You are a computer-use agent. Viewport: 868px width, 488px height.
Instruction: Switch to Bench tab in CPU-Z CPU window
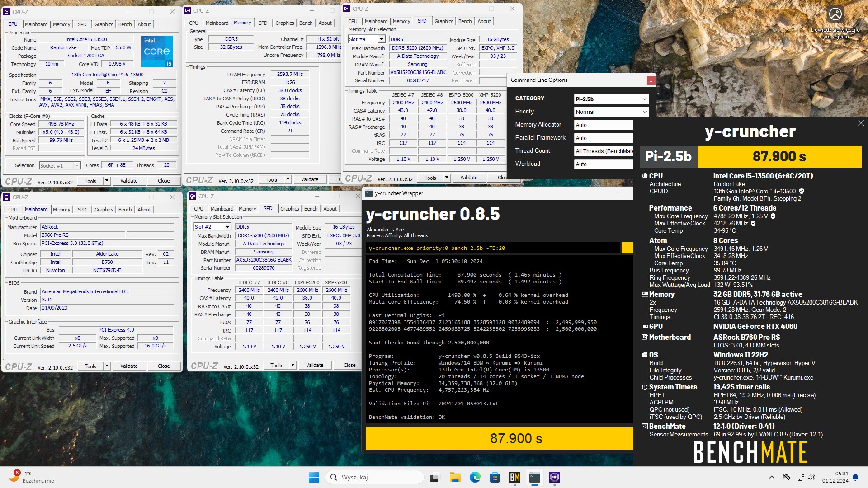(125, 24)
